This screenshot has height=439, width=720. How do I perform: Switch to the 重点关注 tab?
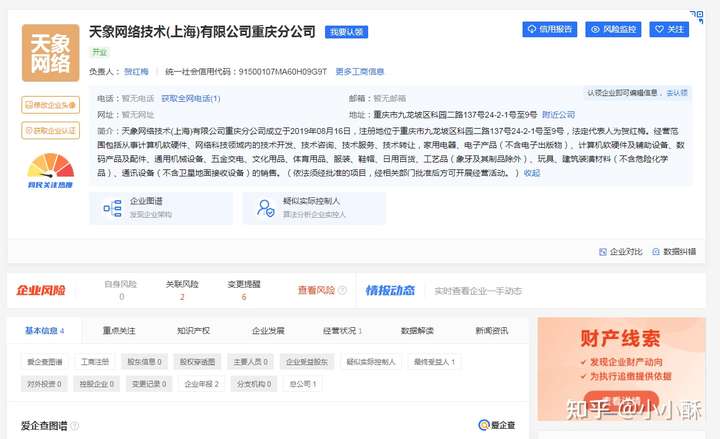pos(119,331)
